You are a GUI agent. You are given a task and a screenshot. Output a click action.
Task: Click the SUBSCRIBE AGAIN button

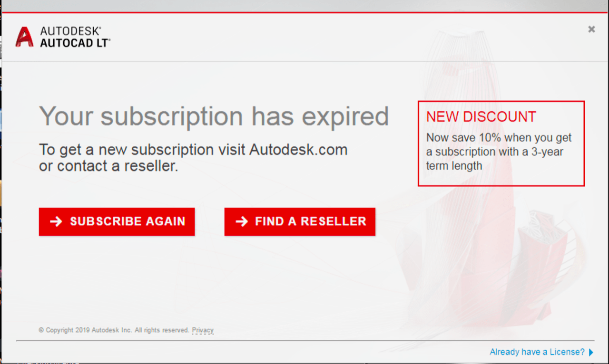117,221
